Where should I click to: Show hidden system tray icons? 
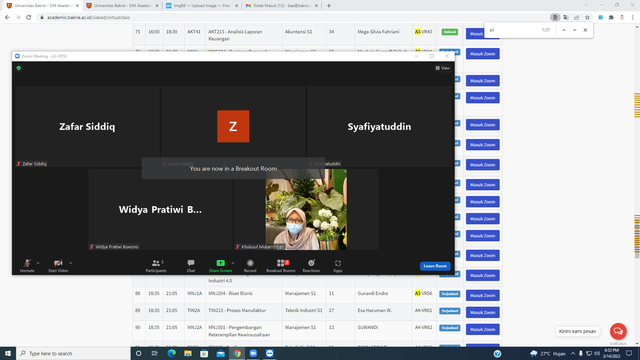point(573,353)
